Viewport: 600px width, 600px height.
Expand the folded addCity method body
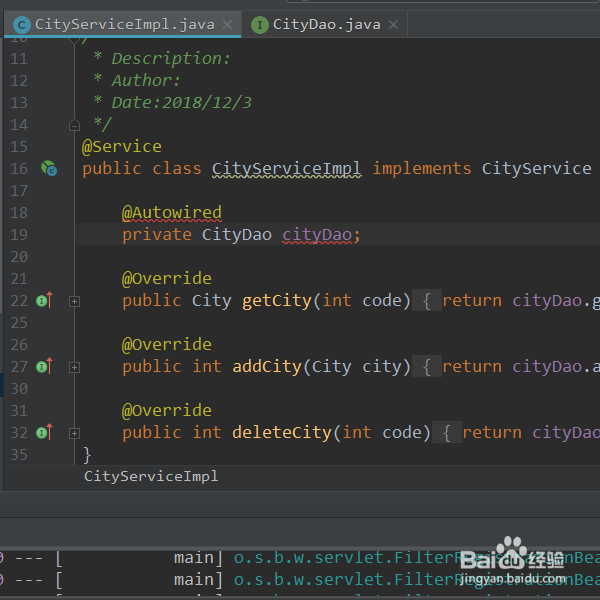click(x=74, y=367)
